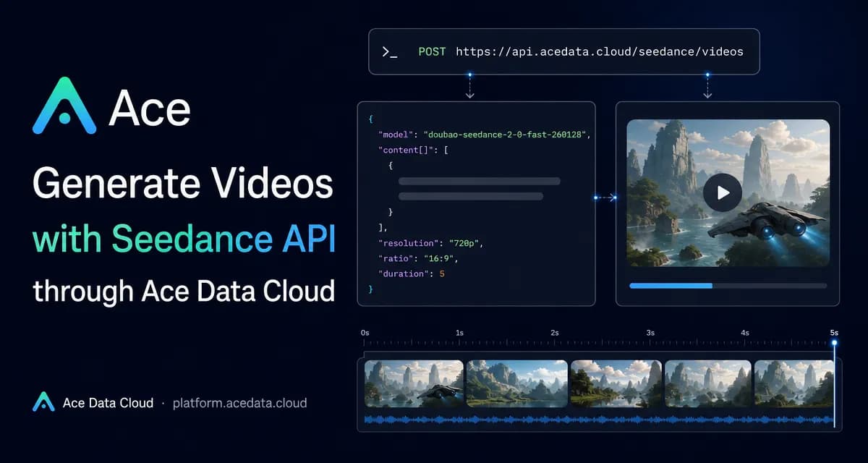The width and height of the screenshot is (868, 463).
Task: Click the arrow connector between JSON and video
Action: [x=605, y=197]
